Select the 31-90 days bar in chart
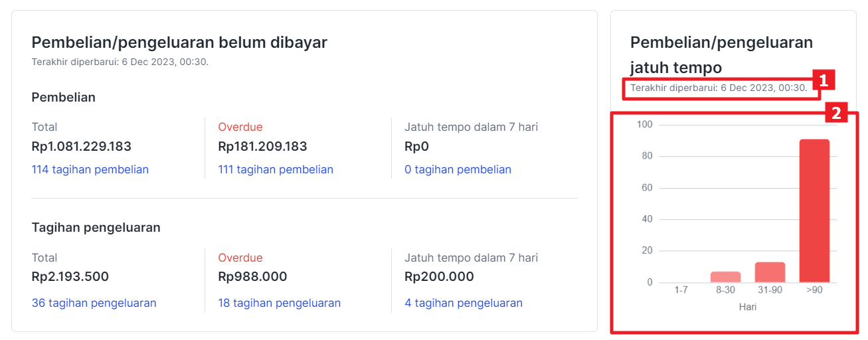Screen dimensions: 868x340 coord(770,272)
